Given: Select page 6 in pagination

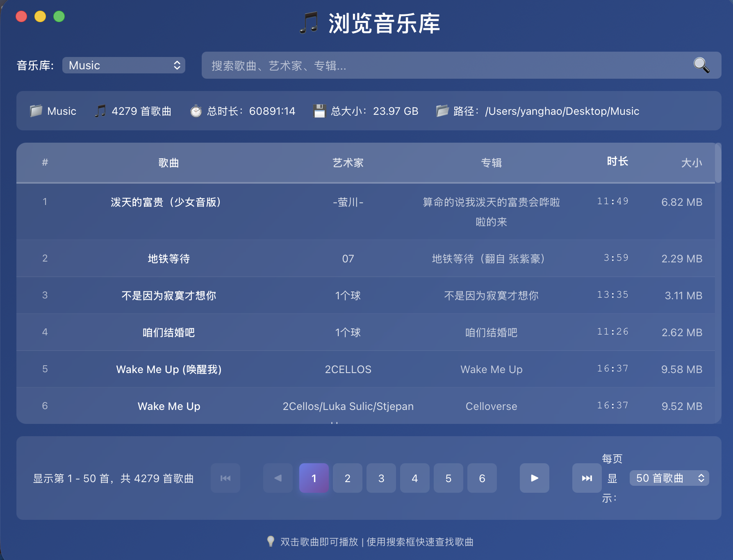Looking at the screenshot, I should tap(482, 478).
